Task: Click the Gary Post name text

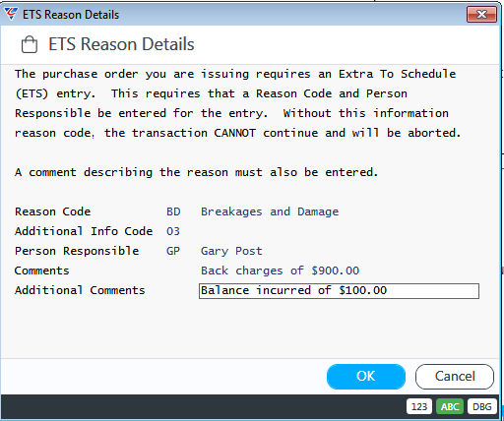Action: point(231,251)
